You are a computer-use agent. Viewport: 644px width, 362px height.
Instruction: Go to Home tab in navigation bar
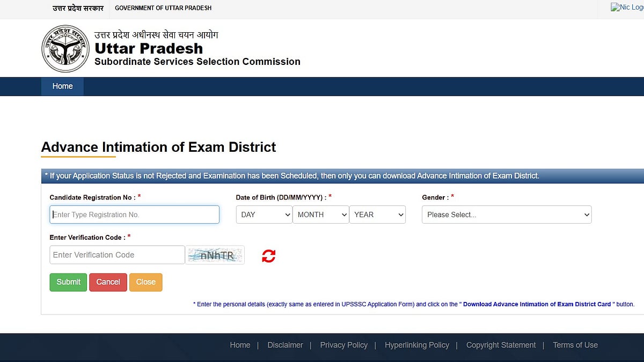(62, 86)
